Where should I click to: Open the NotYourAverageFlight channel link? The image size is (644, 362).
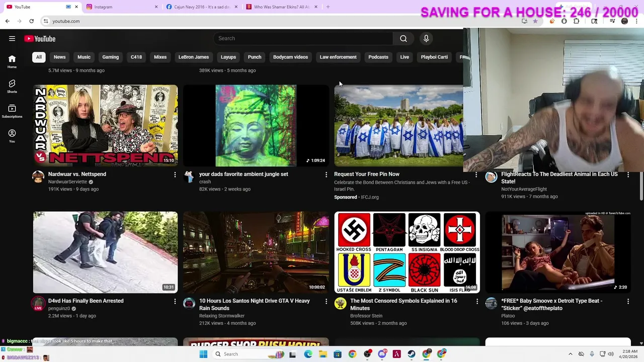point(524,189)
